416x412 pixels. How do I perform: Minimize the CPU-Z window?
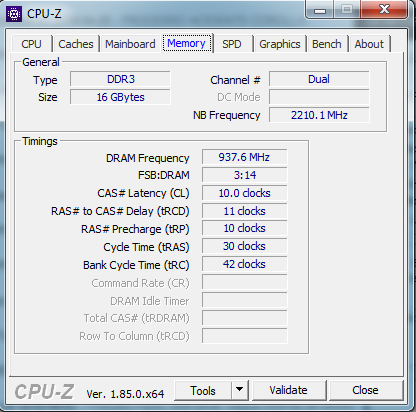320,10
